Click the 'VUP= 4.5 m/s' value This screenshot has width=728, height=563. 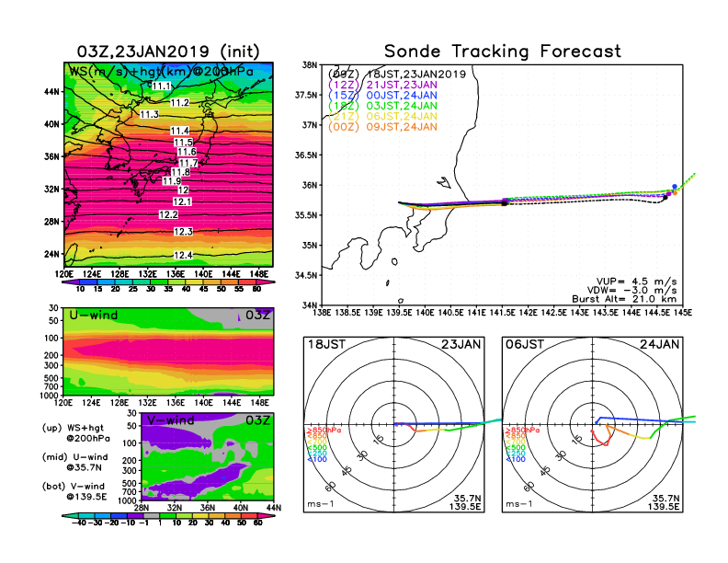click(636, 281)
